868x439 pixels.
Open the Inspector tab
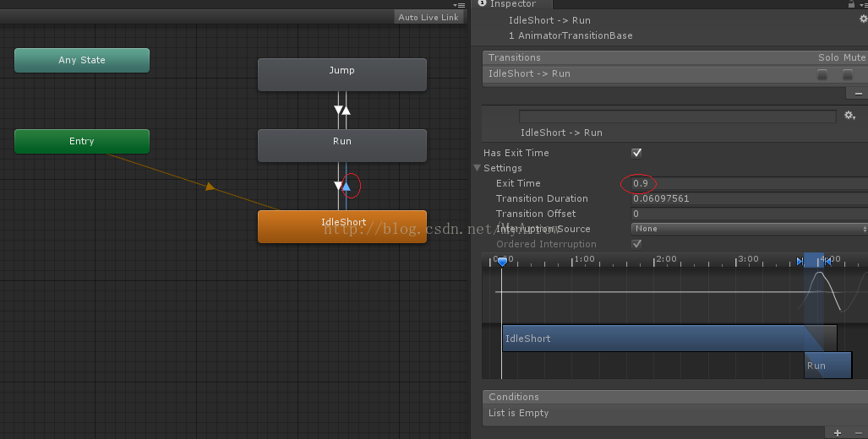(x=512, y=4)
